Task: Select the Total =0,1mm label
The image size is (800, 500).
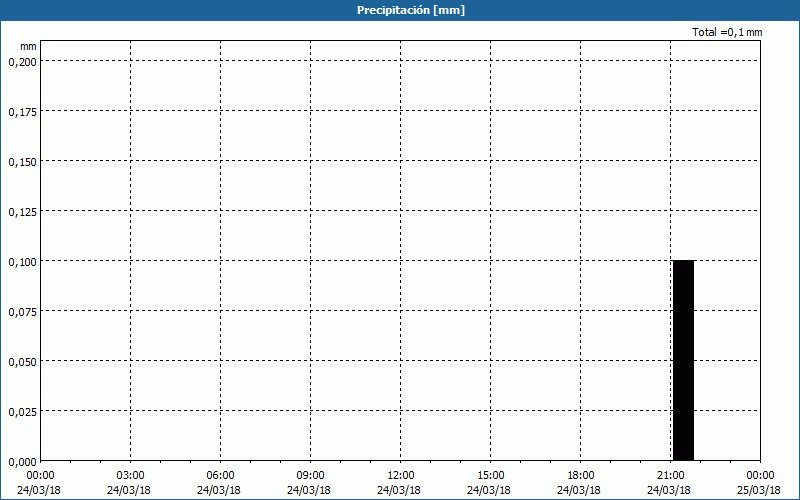Action: [x=727, y=32]
